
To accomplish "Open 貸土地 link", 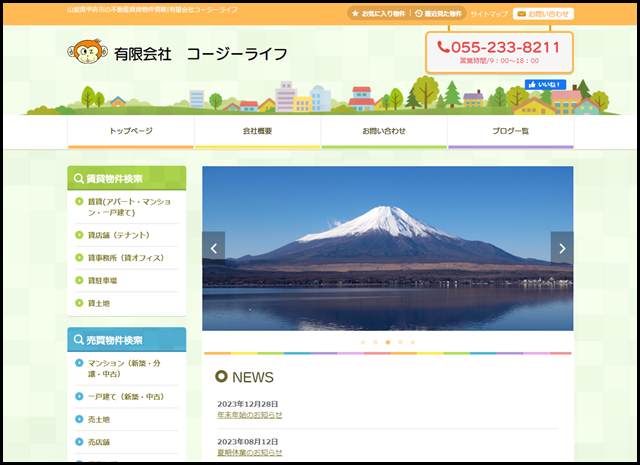I will click(x=99, y=303).
